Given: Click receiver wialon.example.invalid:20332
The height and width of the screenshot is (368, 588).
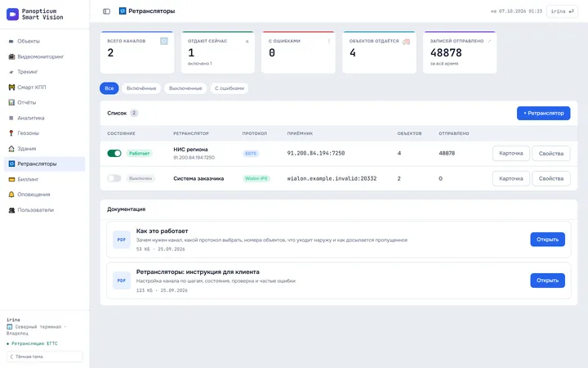Looking at the screenshot, I should (332, 178).
